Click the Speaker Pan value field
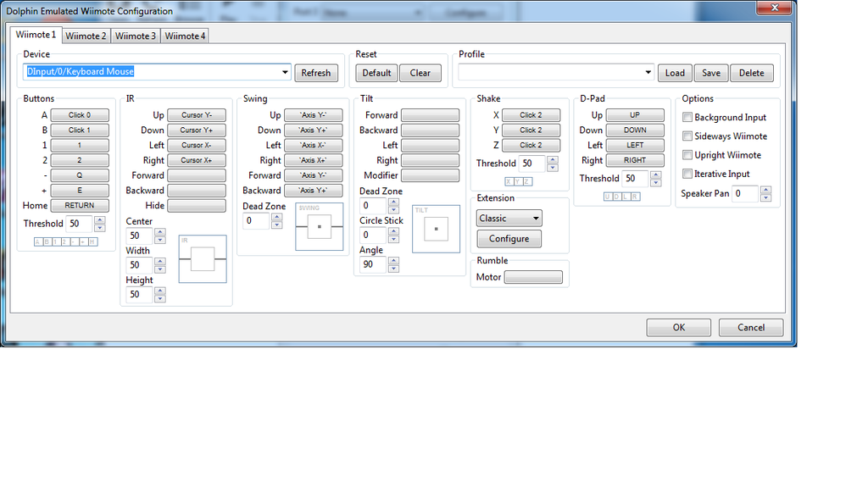868x488 pixels. pyautogui.click(x=746, y=194)
